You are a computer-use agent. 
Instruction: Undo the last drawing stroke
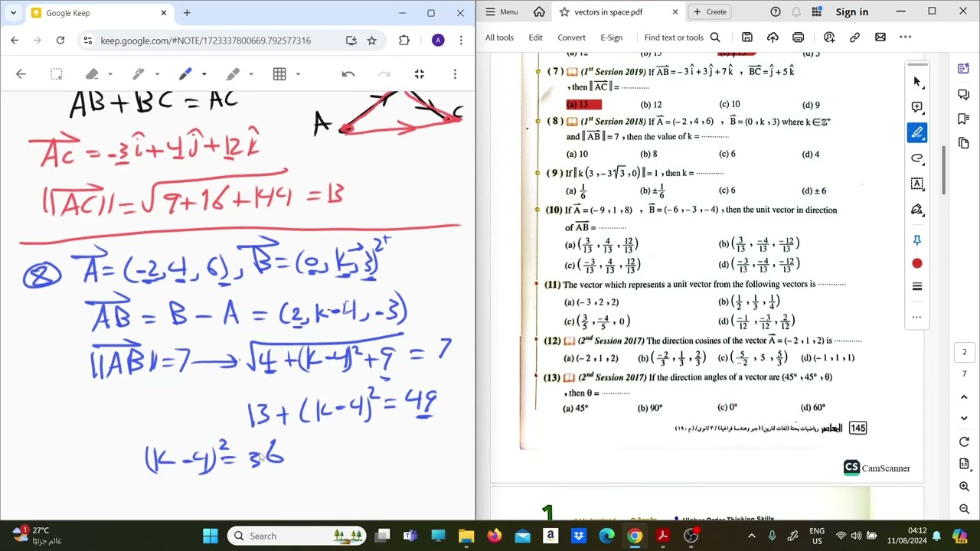tap(348, 74)
